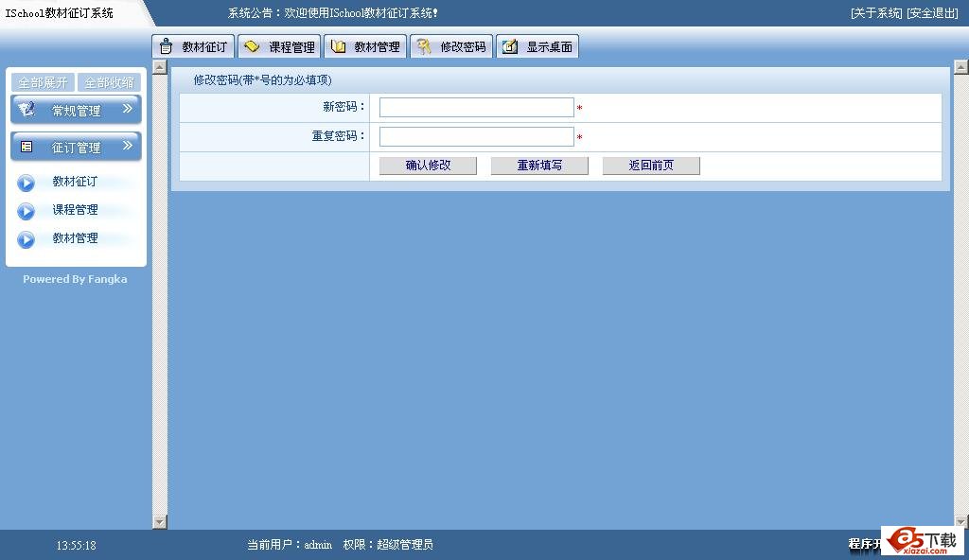Click the 修改密码 keys icon in top toolbar
This screenshot has width=969, height=560.
[x=423, y=46]
